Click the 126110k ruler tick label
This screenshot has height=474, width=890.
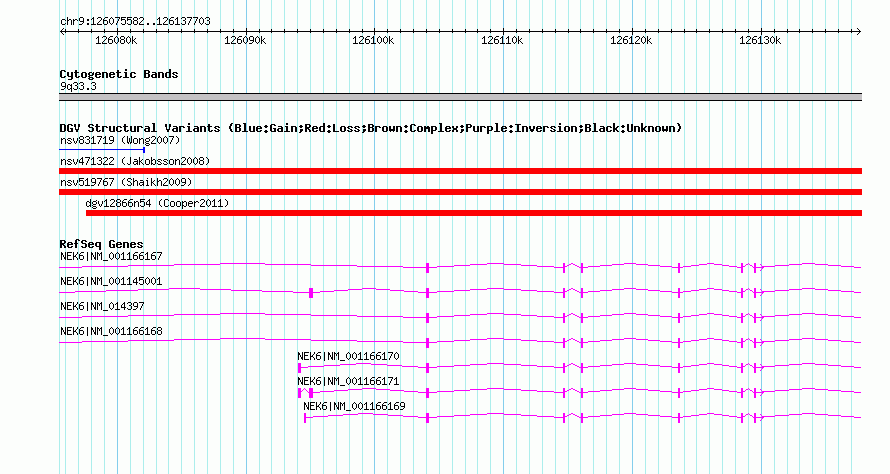click(502, 40)
